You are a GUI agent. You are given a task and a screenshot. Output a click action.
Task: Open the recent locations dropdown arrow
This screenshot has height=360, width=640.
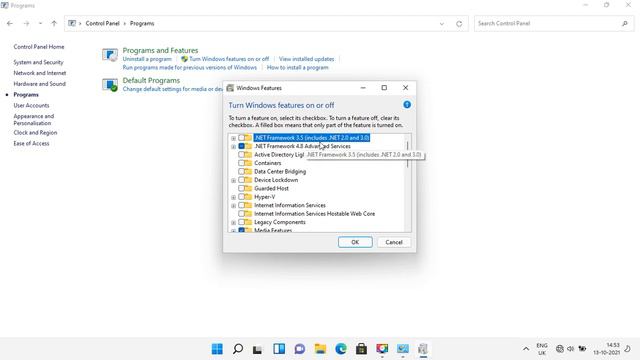pyautogui.click(x=40, y=24)
